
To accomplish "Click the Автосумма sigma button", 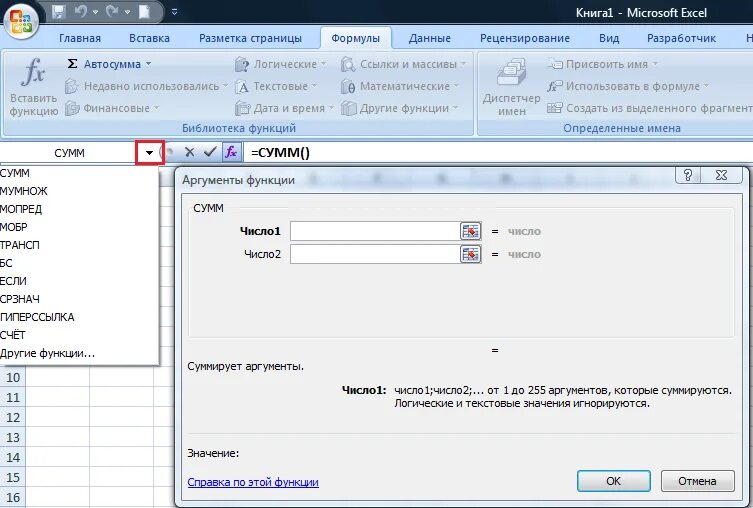I will click(x=104, y=64).
